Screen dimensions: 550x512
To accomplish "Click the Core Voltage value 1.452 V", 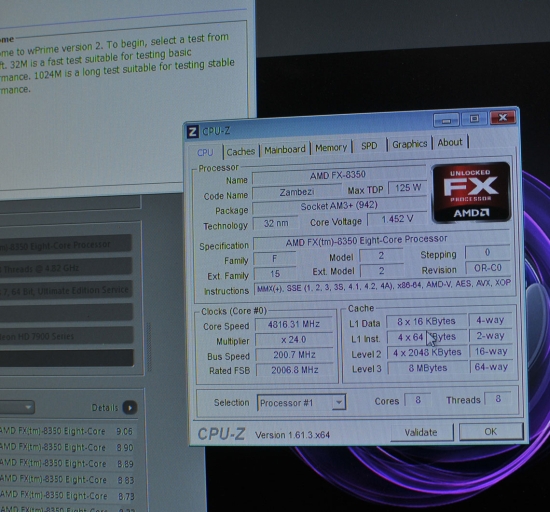I will [x=397, y=219].
